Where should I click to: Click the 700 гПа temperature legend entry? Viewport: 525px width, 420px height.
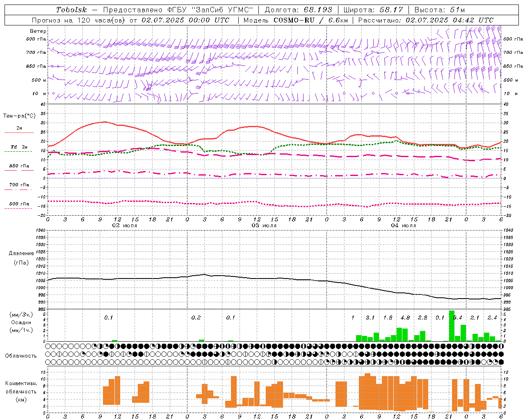[19, 185]
